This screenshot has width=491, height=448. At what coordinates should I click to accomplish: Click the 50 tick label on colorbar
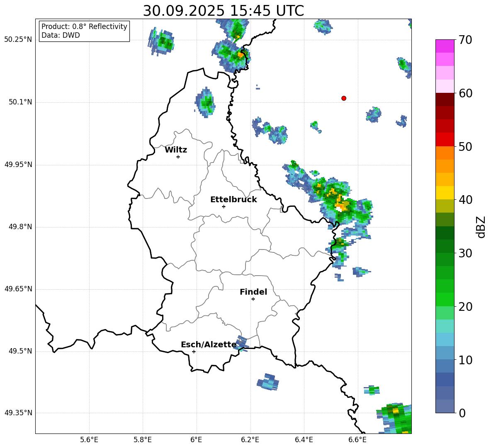[x=465, y=147]
